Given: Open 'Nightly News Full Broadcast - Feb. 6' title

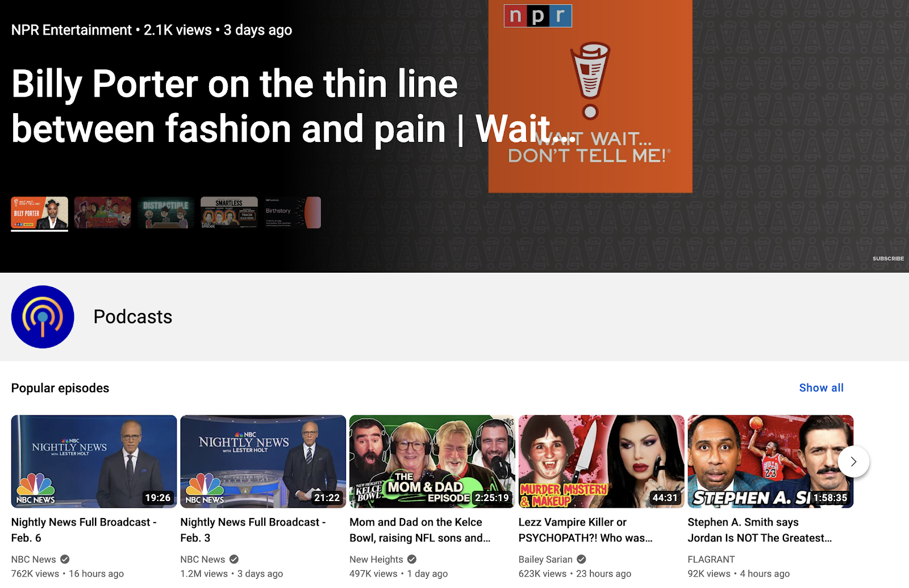Looking at the screenshot, I should click(84, 530).
